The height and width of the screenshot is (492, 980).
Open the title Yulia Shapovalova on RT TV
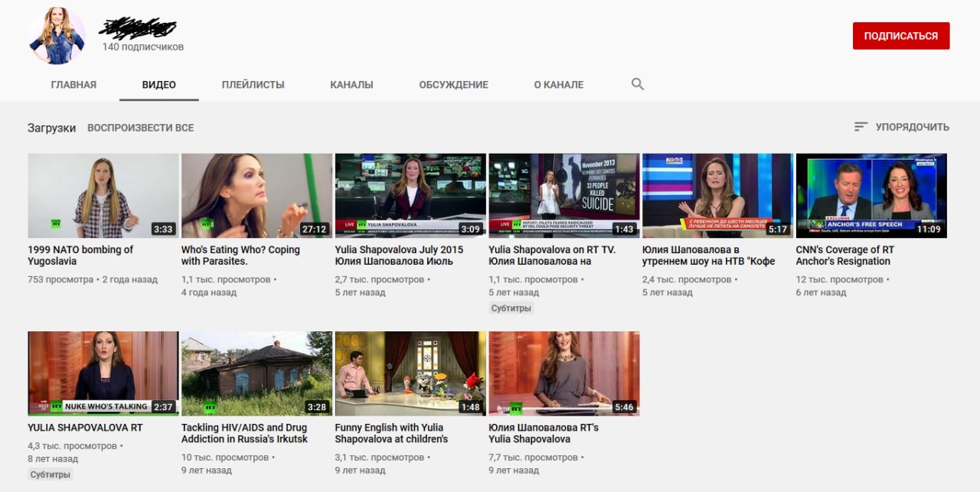[x=552, y=256]
